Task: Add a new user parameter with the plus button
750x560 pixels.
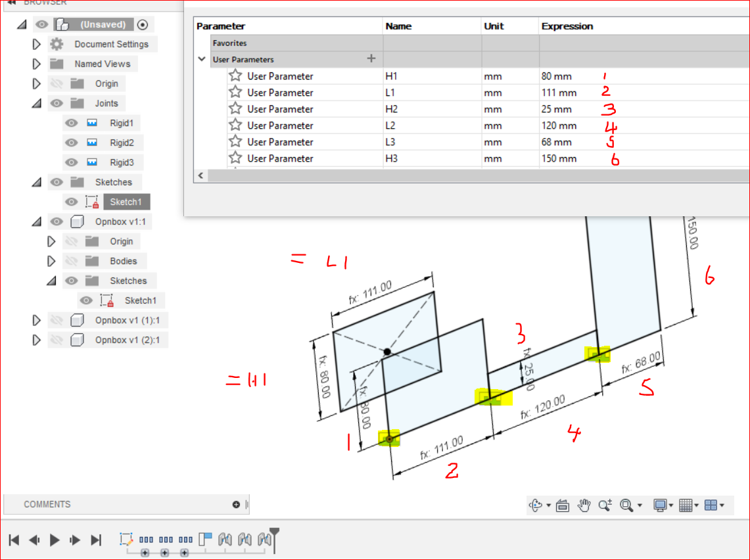Action: tap(371, 58)
